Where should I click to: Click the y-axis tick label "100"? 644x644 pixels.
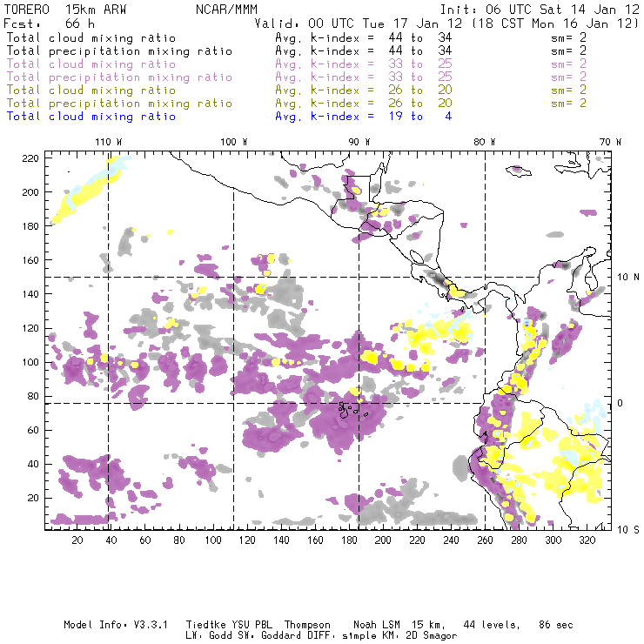point(30,362)
